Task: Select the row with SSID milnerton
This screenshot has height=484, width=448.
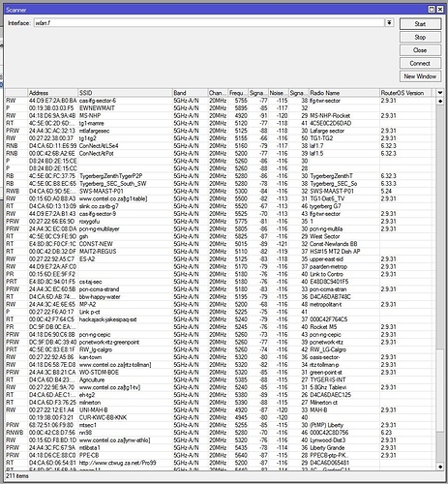Action: click(x=220, y=403)
